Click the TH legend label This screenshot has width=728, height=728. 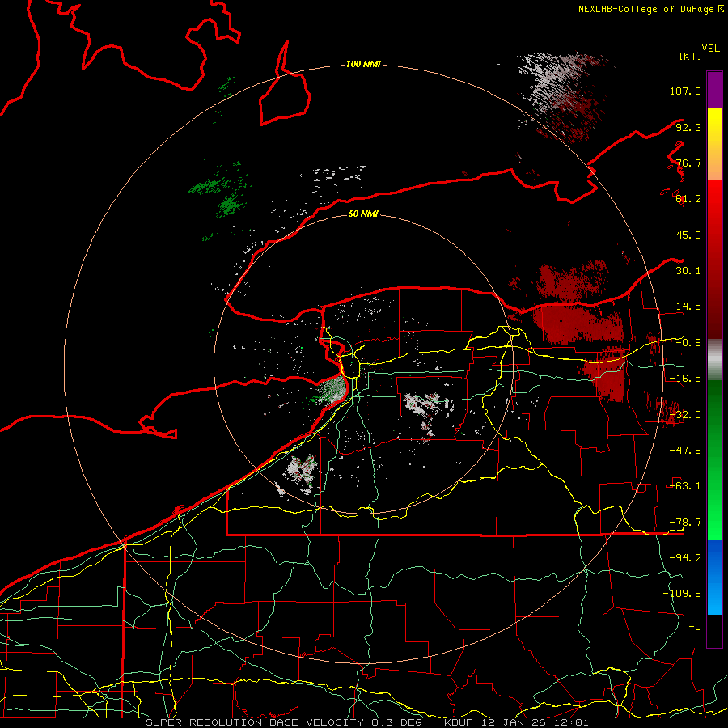point(695,630)
